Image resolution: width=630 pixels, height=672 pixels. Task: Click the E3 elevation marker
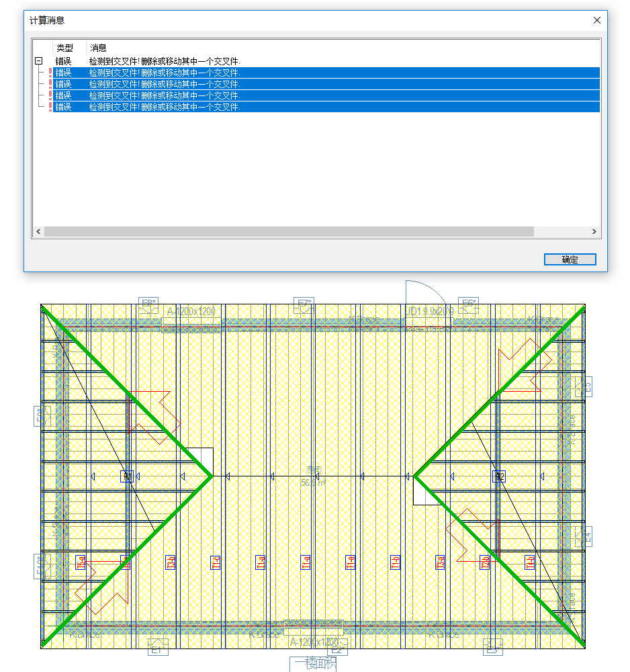(492, 647)
